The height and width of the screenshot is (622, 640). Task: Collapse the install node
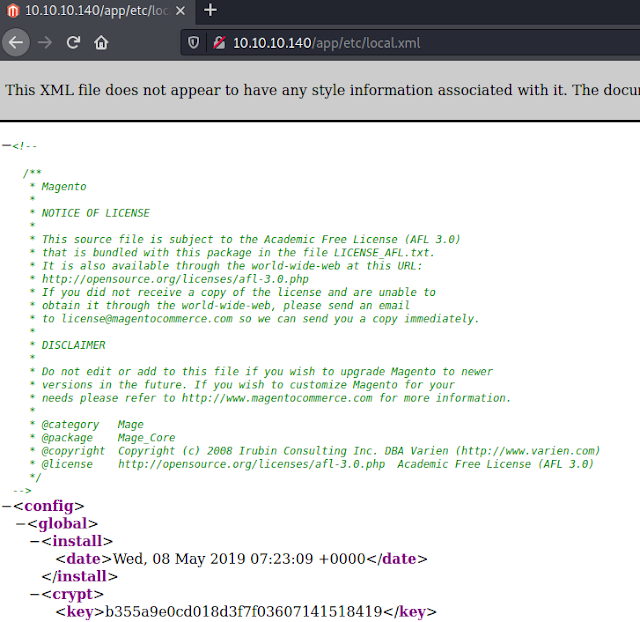coord(35,541)
